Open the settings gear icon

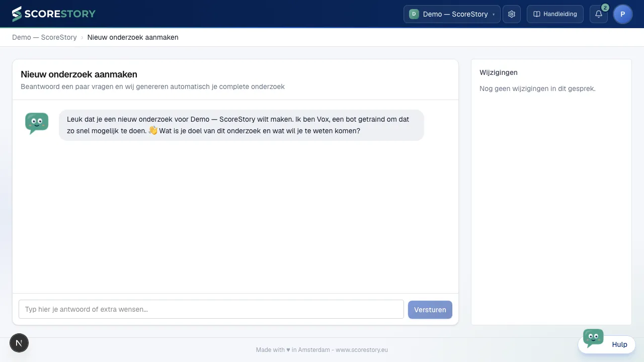512,14
